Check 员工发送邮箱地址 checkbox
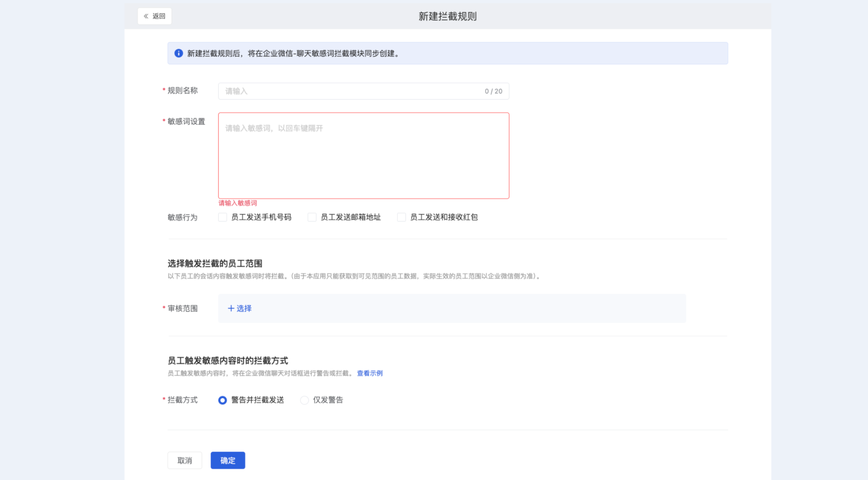868x480 pixels. coord(312,217)
